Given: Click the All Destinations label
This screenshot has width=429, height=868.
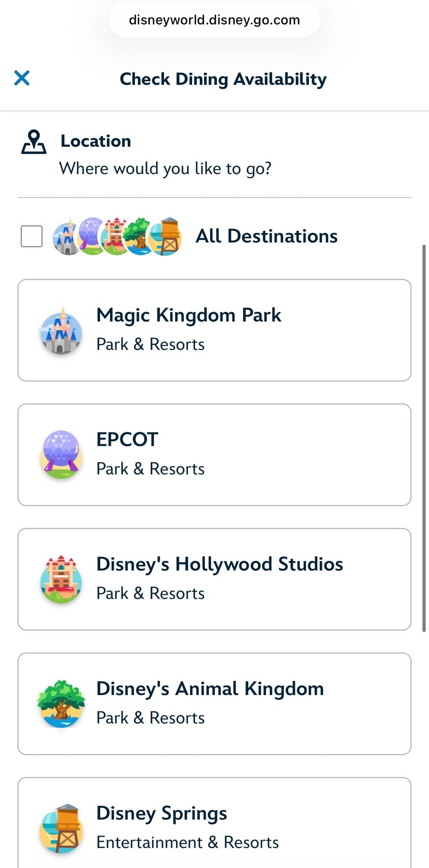Looking at the screenshot, I should 266,236.
